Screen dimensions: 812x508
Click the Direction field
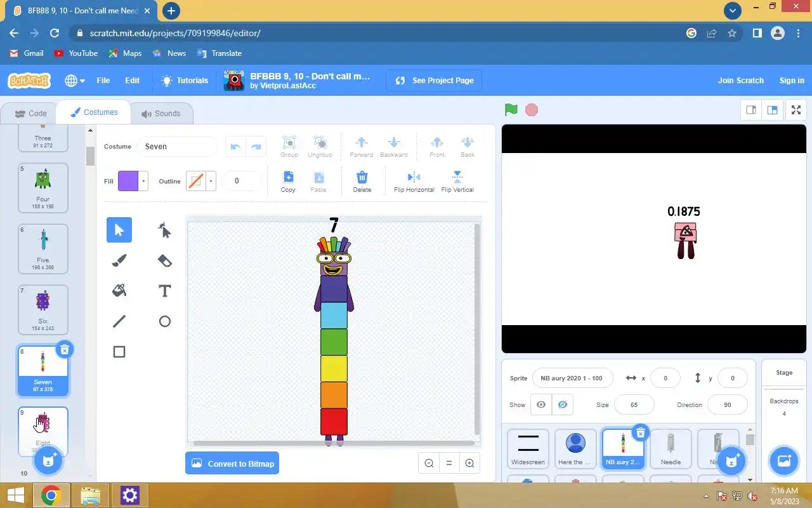728,404
